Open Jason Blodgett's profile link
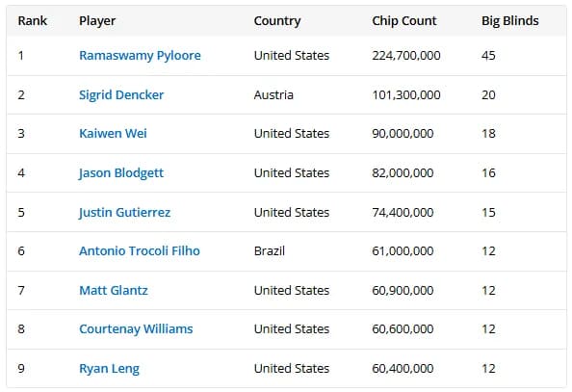The image size is (572, 392). click(121, 173)
